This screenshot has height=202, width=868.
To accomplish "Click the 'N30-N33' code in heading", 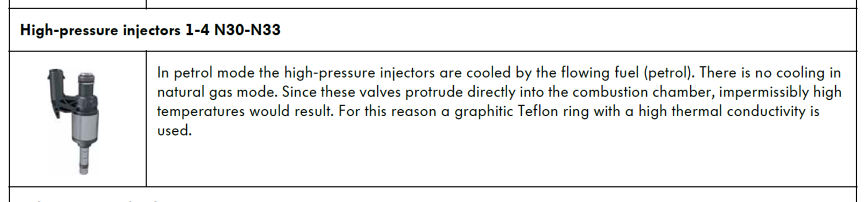I will click(247, 29).
